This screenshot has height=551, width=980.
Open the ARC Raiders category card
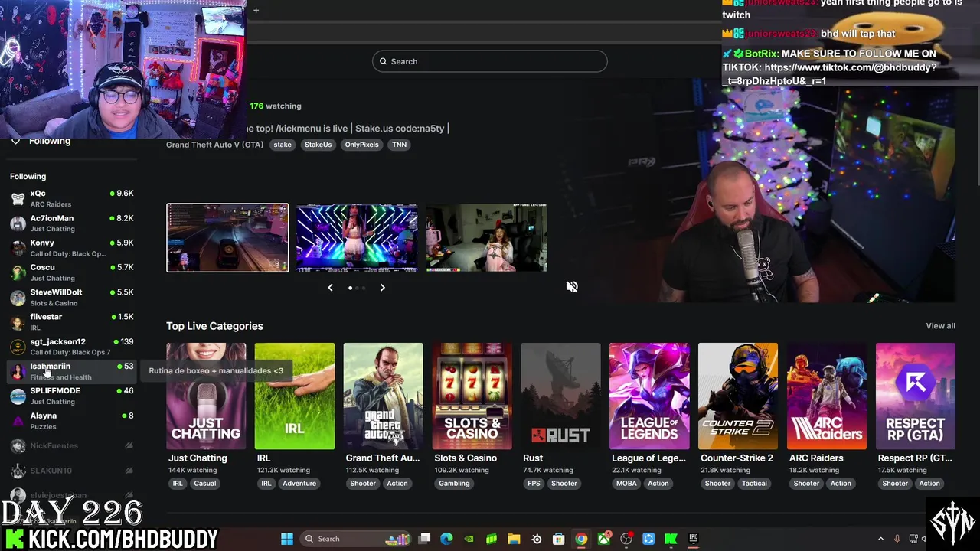point(827,396)
